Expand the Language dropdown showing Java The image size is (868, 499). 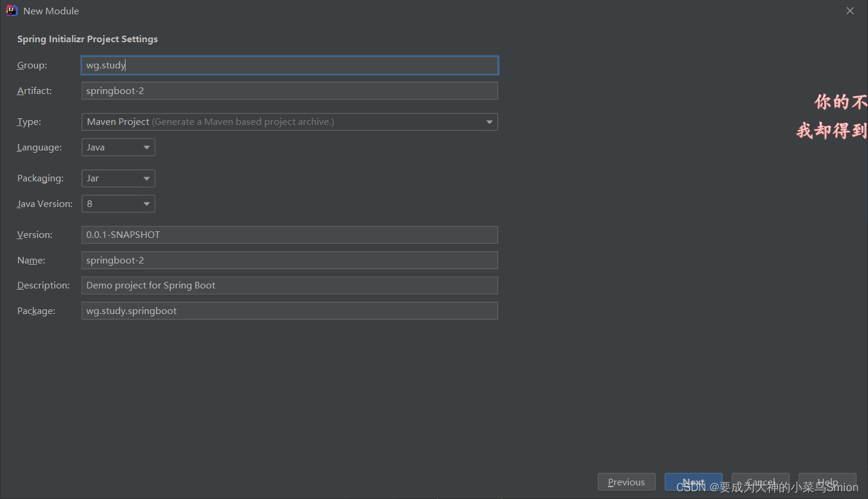point(118,147)
